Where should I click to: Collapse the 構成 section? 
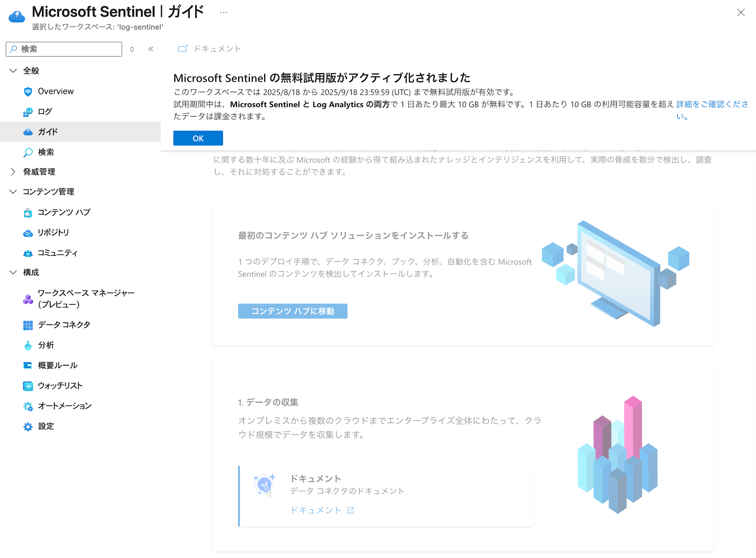[13, 272]
